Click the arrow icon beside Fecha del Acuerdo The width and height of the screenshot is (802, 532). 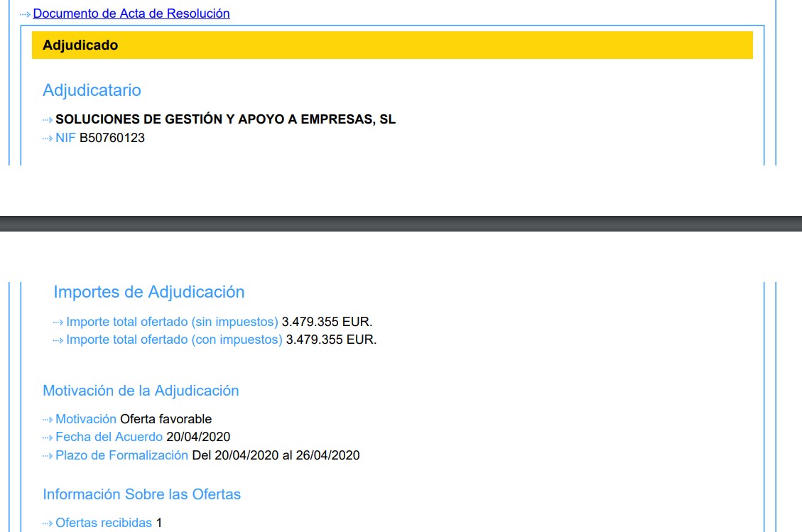point(48,438)
